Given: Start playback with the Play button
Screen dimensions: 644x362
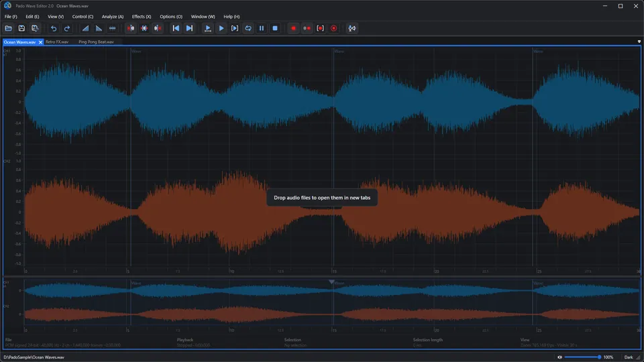Looking at the screenshot, I should coord(221,28).
